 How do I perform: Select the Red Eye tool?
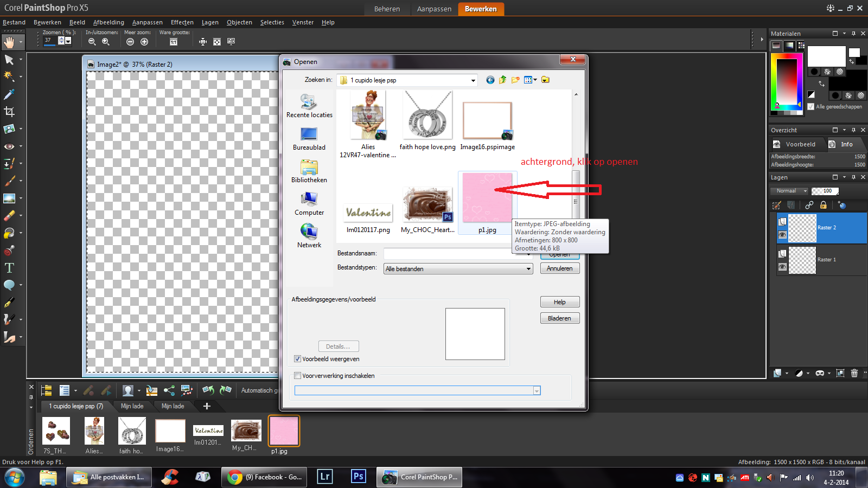coord(9,146)
